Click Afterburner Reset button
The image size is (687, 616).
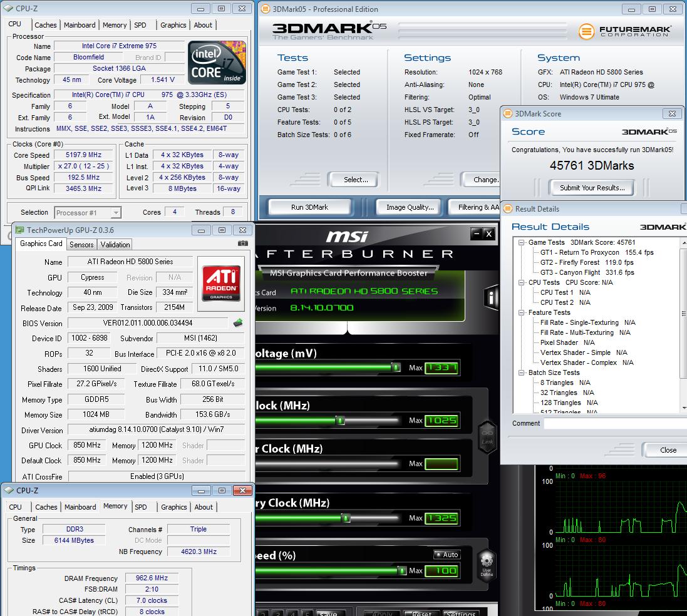421,613
